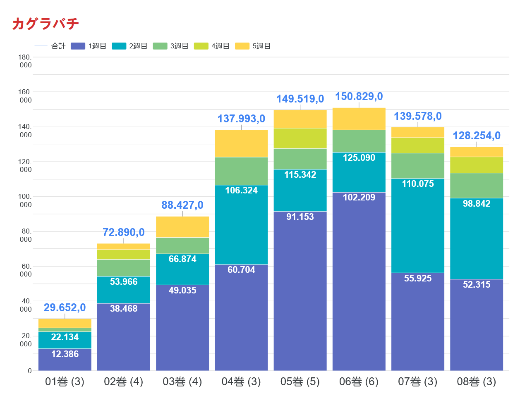Viewport: 532px width, 398px height.
Task: Click the 38.468 bar value
Action: coord(124,308)
